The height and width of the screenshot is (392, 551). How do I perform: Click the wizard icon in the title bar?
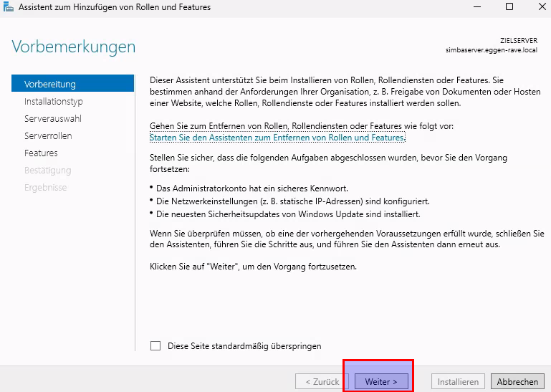(x=9, y=7)
